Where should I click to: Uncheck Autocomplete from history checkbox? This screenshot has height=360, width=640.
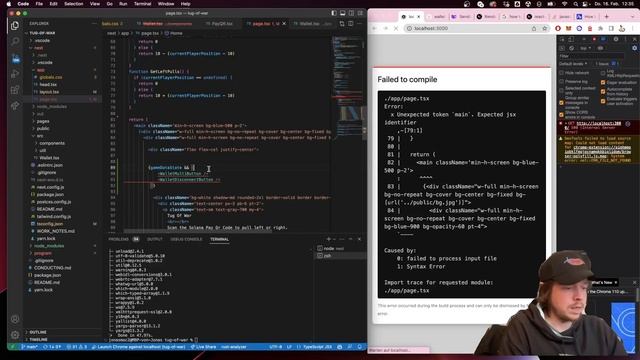(x=603, y=91)
